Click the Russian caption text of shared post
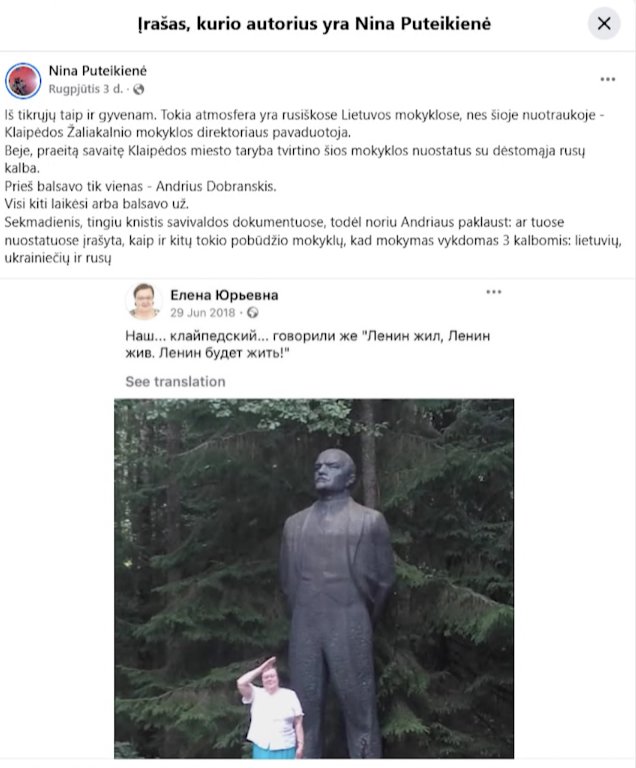The image size is (636, 768). pyautogui.click(x=308, y=344)
